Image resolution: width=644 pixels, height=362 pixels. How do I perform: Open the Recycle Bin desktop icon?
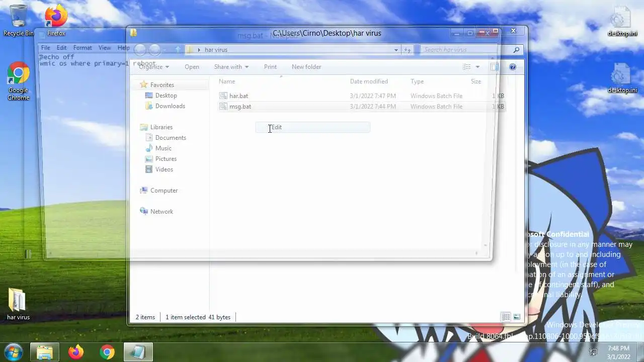(x=19, y=20)
